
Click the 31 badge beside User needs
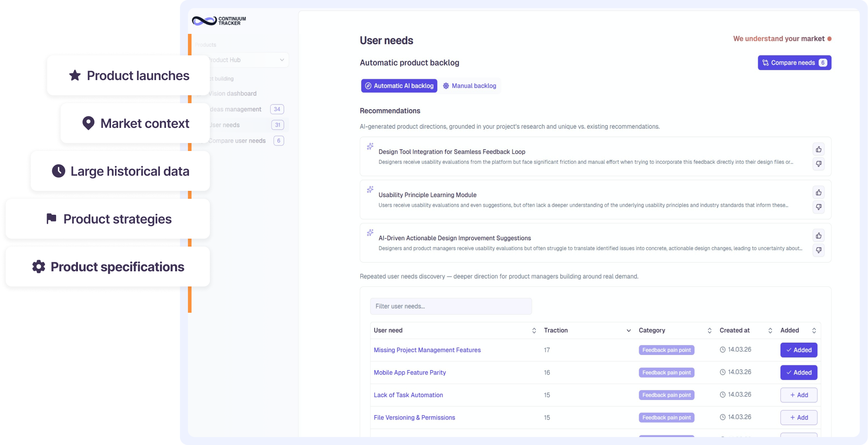pos(278,125)
